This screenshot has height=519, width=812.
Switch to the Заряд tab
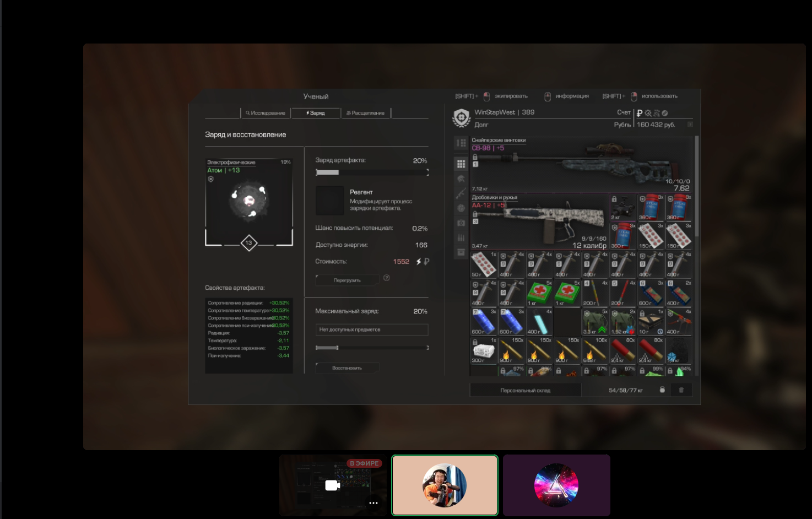pos(316,113)
